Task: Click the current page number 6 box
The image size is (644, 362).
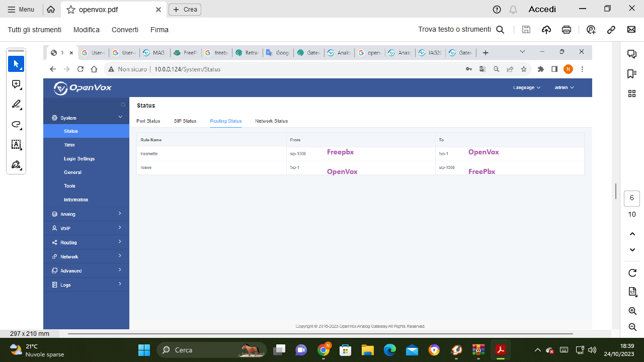Action: point(632,198)
